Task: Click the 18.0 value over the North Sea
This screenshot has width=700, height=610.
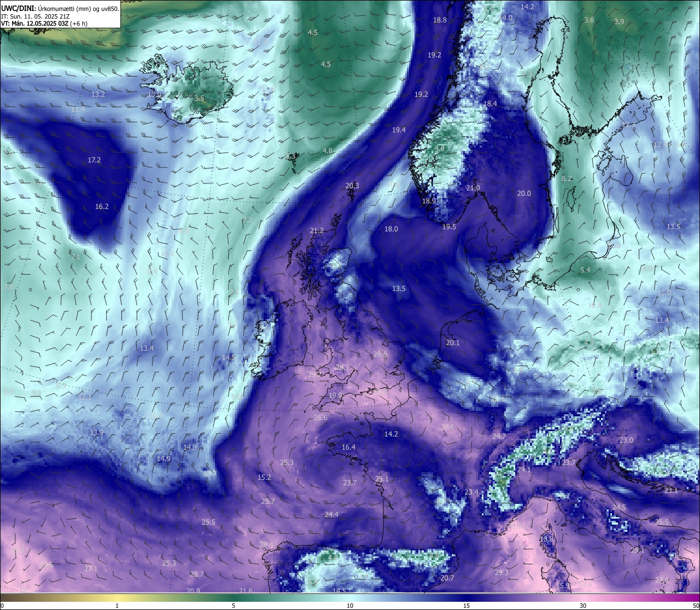Action: pos(391,229)
